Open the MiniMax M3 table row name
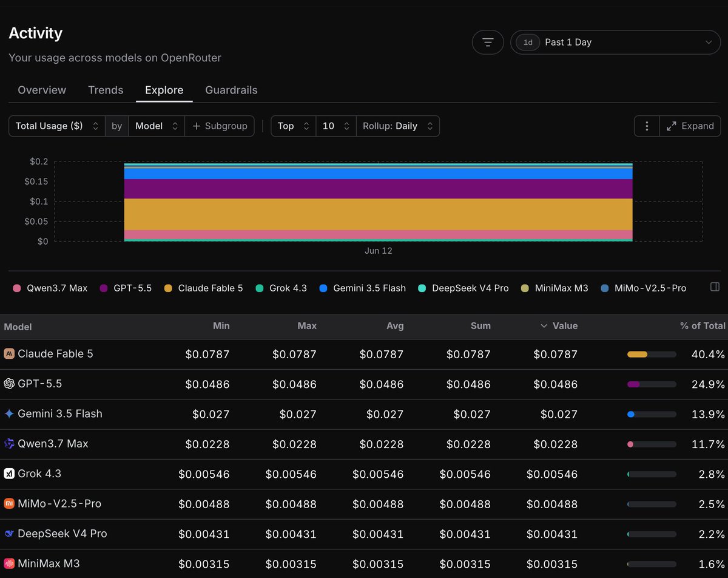728x578 pixels. pos(49,563)
